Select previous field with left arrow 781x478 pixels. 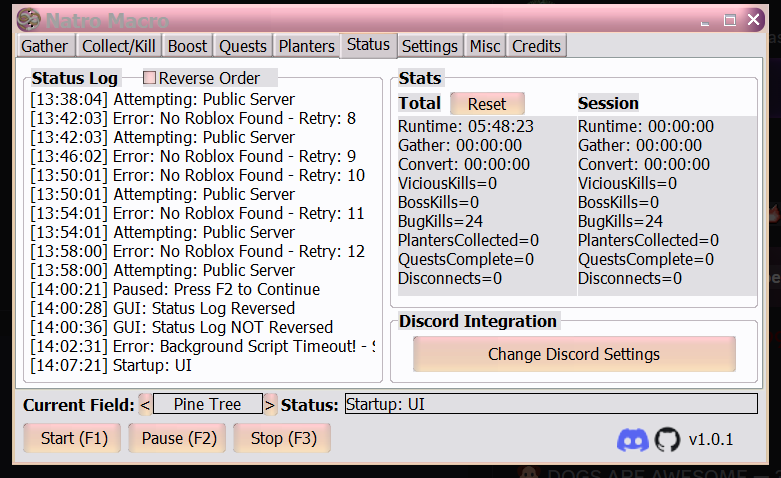(x=145, y=405)
